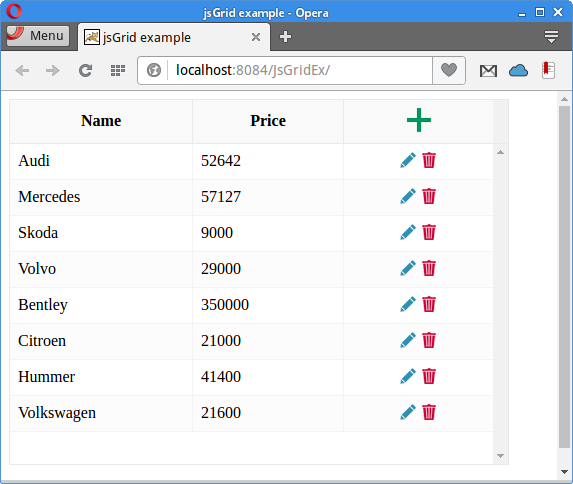Select the Citroen price cell 21000

(x=268, y=341)
